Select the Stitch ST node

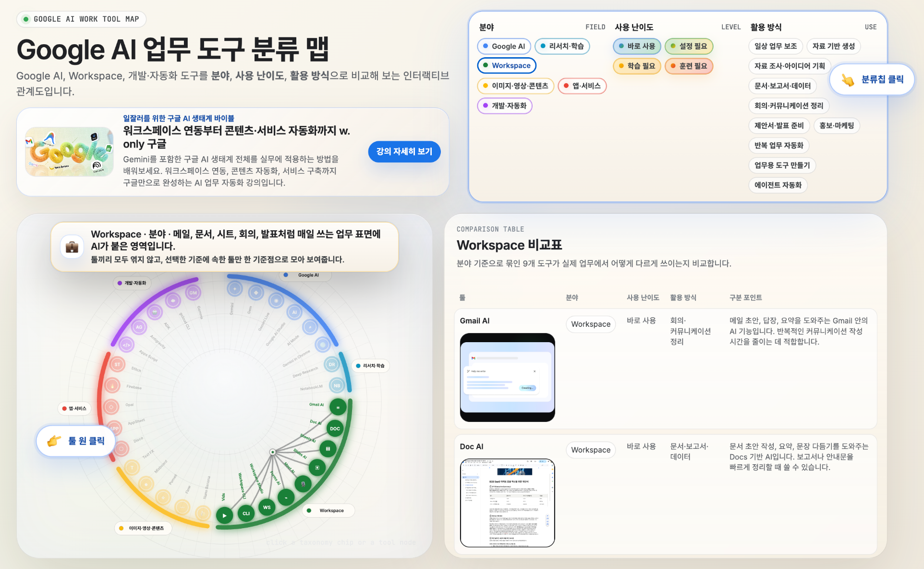117,364
